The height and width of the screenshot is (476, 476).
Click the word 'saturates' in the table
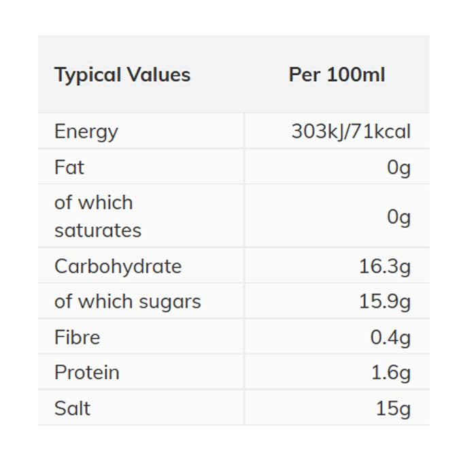pos(98,231)
